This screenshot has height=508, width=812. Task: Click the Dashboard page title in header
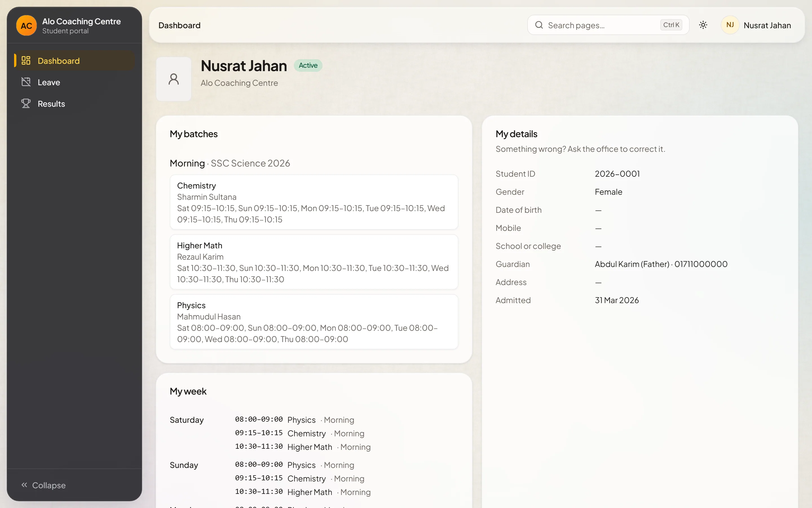180,25
